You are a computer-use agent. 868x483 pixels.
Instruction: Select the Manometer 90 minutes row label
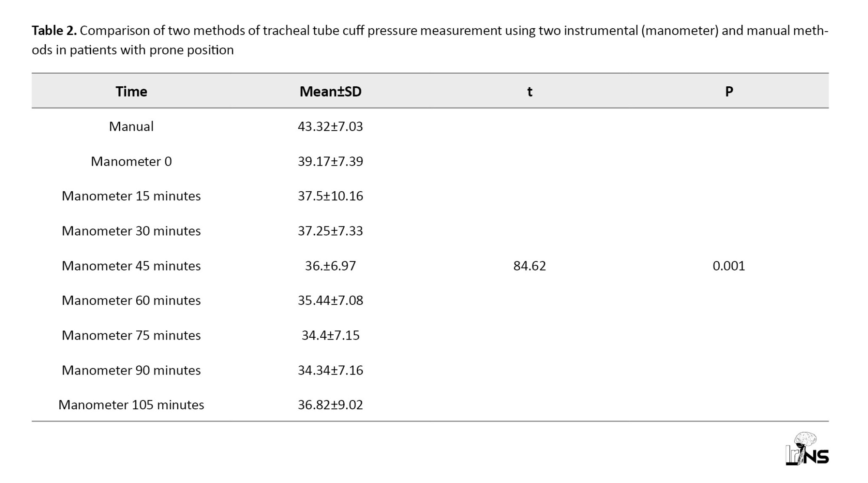131,370
